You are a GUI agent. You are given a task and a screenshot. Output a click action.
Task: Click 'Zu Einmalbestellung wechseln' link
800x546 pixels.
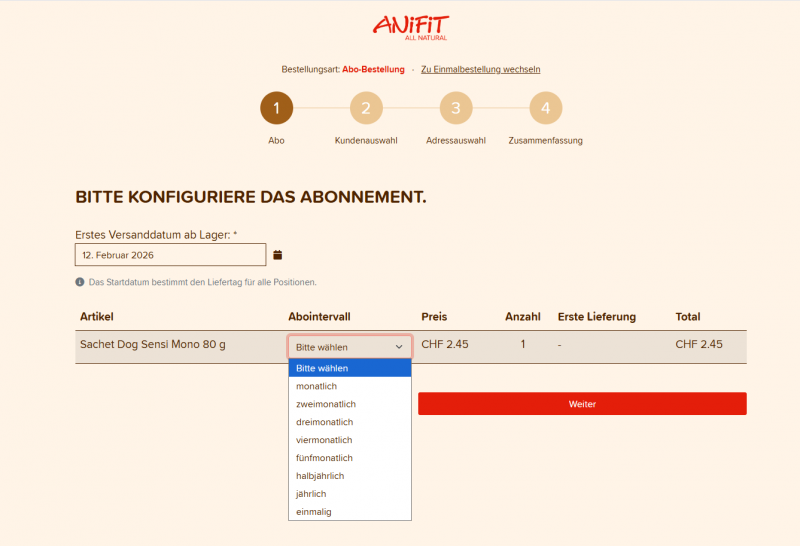[480, 70]
